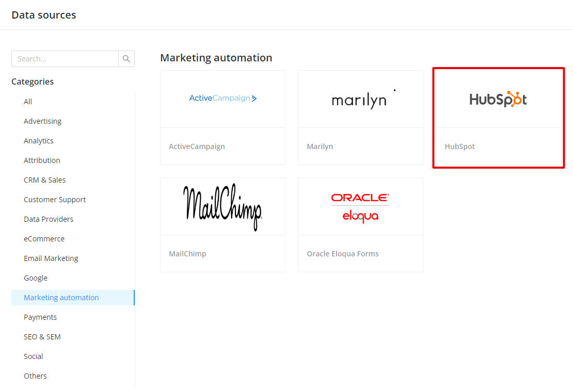Select the HubSpot logo tile

point(498,99)
